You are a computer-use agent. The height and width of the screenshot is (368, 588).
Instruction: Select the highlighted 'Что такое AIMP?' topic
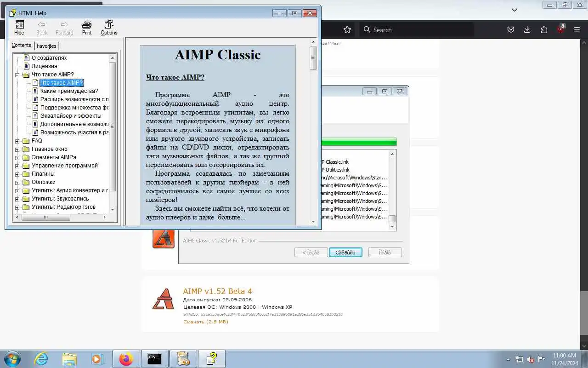click(x=62, y=83)
